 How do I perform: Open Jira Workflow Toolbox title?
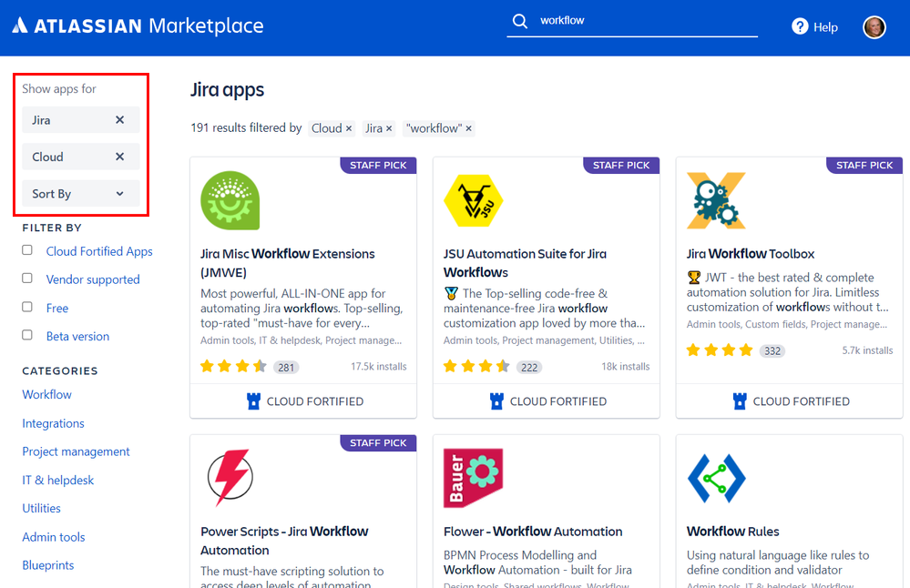point(751,254)
